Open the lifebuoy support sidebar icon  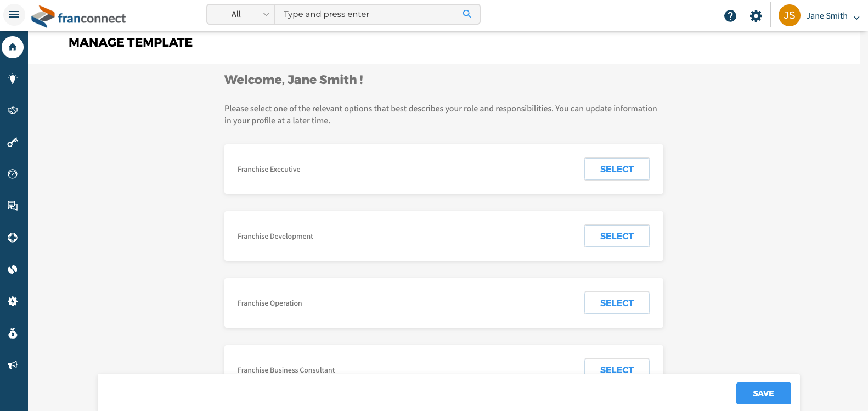coord(13,238)
